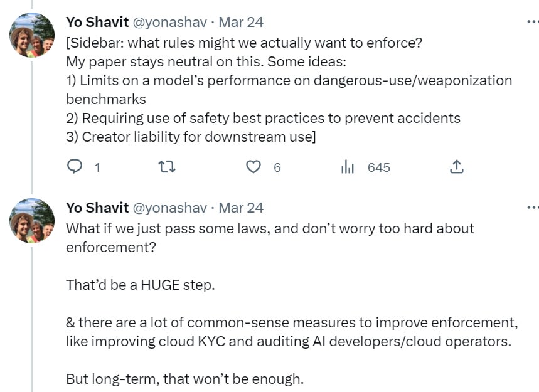Click the 645 view count number

pos(378,167)
